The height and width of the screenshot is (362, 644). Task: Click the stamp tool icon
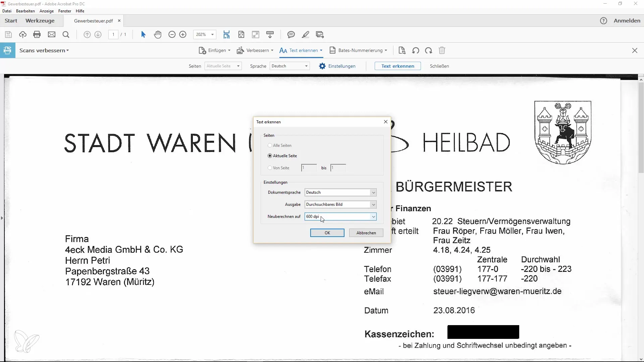[x=320, y=35]
